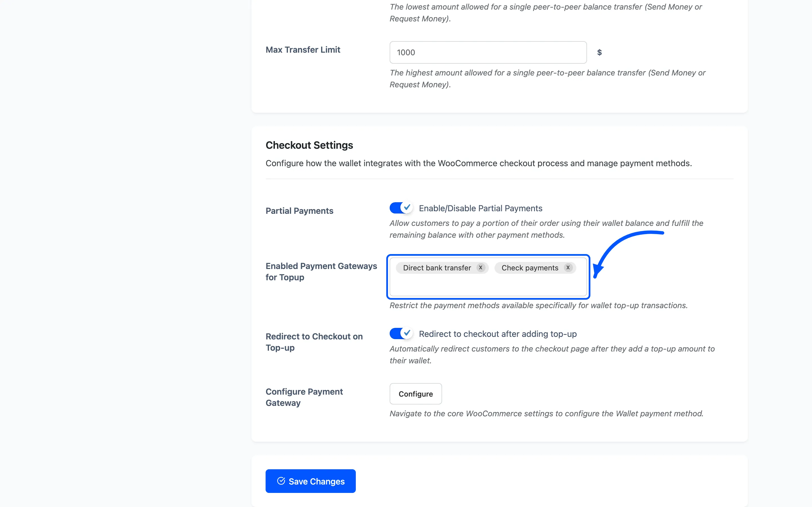Click the Max Transfer Limit input field
The width and height of the screenshot is (812, 507).
[x=488, y=52]
